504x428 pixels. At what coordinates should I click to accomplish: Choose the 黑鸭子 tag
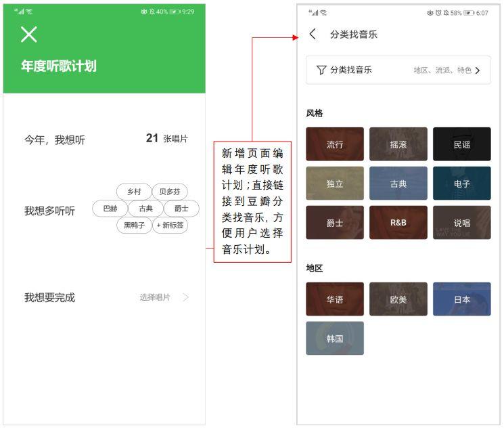(134, 226)
